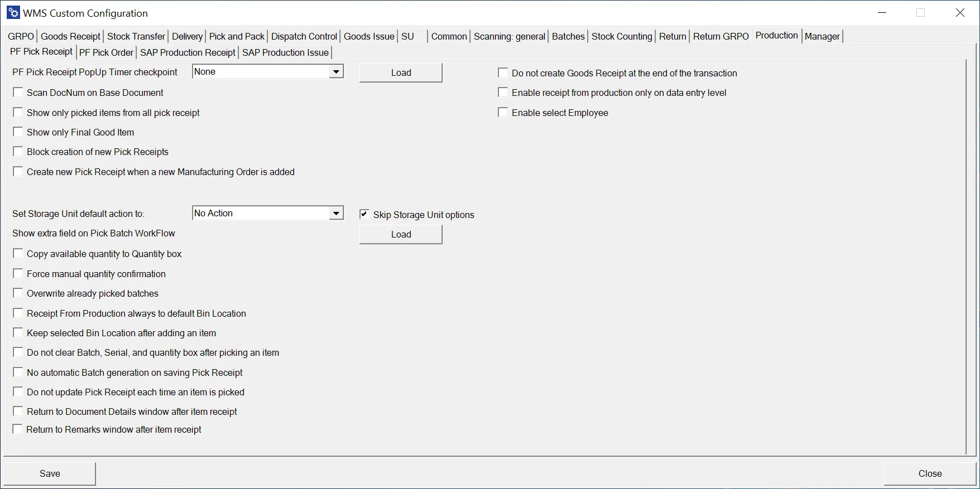
Task: Enable Return to Remarks window after item receipt
Action: pos(18,429)
